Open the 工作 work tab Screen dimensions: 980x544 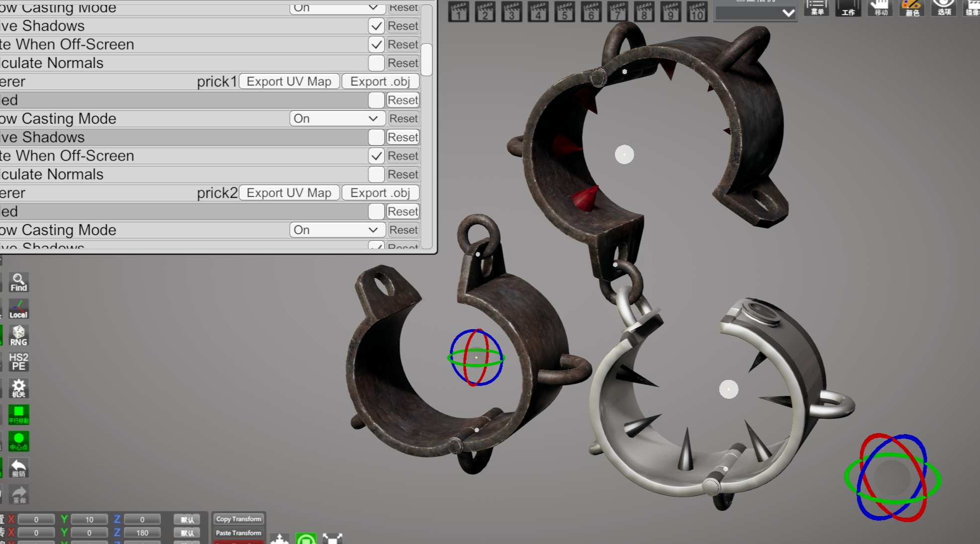(848, 8)
